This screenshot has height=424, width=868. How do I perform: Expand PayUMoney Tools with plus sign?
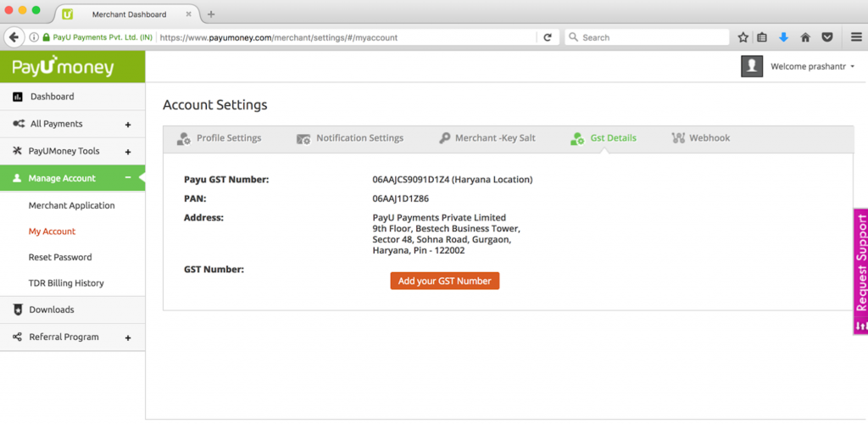click(128, 153)
